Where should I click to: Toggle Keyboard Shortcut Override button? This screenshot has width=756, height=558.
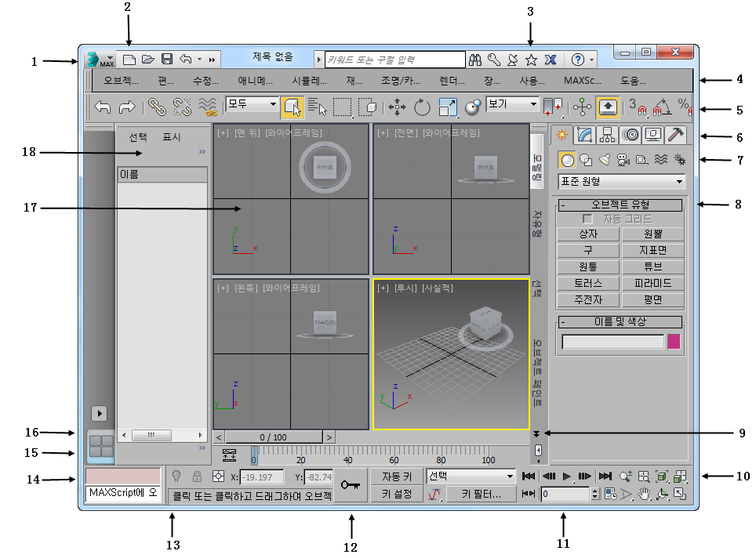[608, 107]
